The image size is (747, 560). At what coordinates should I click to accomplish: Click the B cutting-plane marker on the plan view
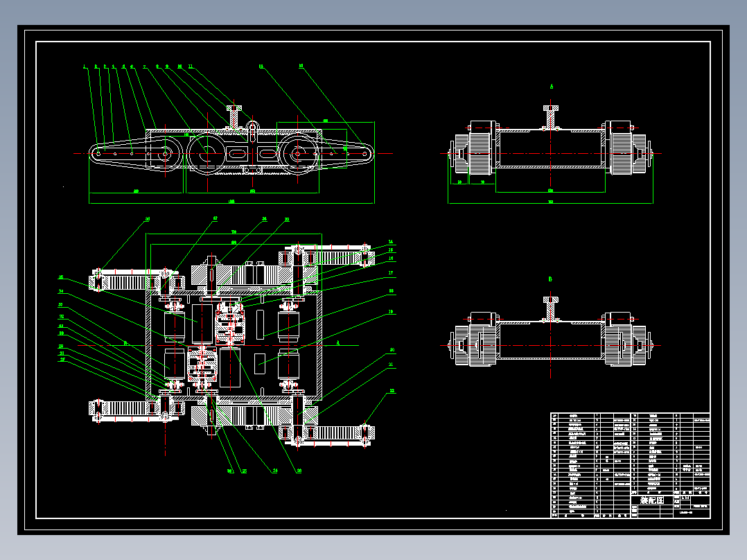pos(125,343)
